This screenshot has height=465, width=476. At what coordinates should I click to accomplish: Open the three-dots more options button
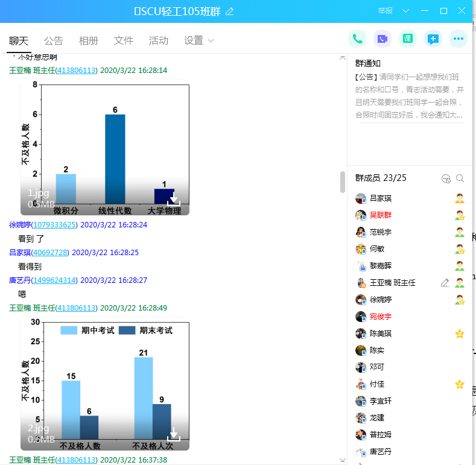[x=459, y=39]
